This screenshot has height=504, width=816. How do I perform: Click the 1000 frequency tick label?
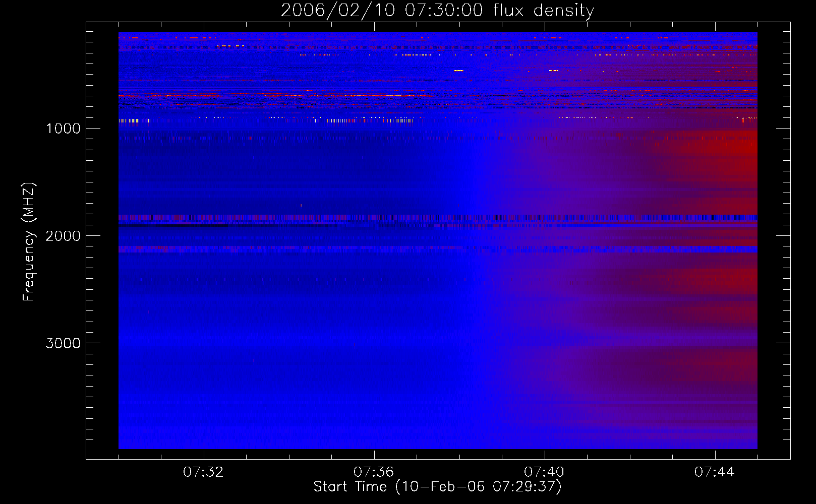click(x=63, y=129)
